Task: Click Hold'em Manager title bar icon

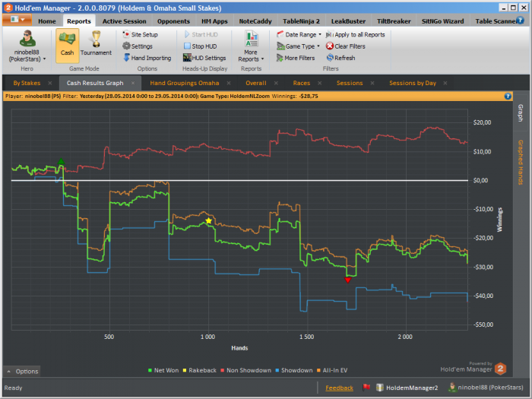Action: pyautogui.click(x=8, y=8)
